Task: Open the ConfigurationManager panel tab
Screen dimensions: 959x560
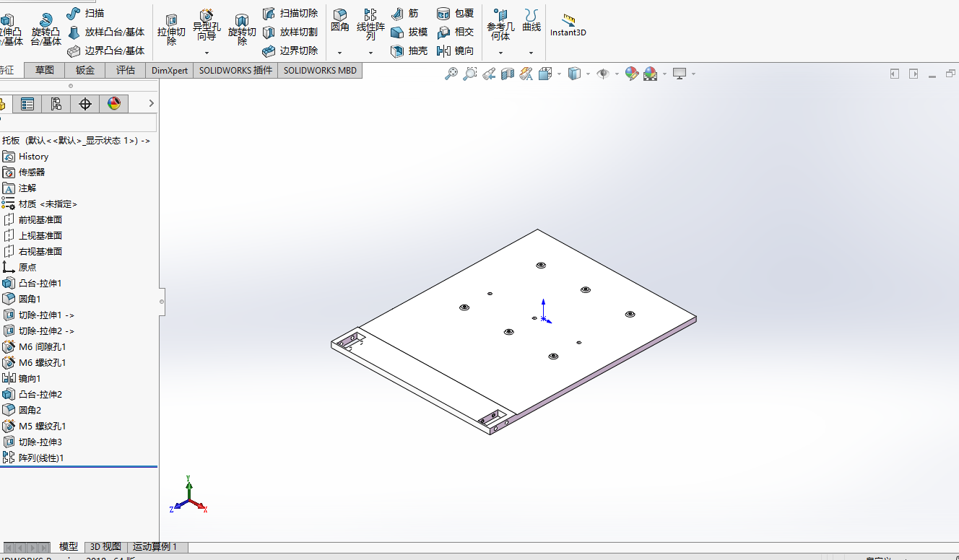Action: (x=56, y=104)
